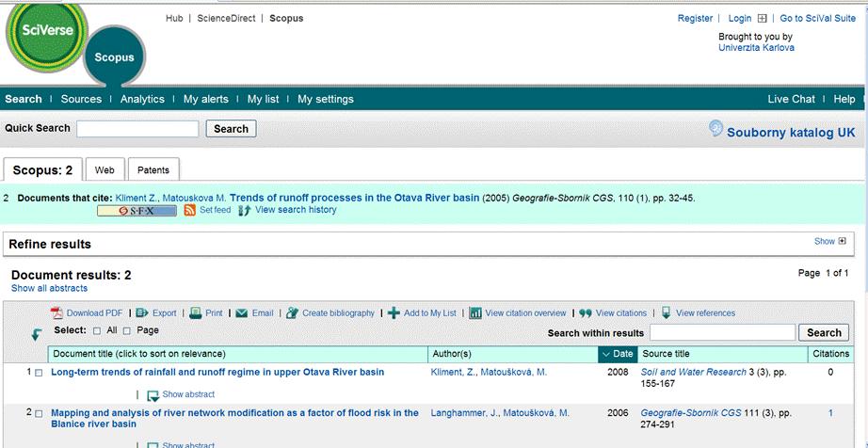Image resolution: width=868 pixels, height=448 pixels.
Task: Click the Register link
Action: (696, 18)
